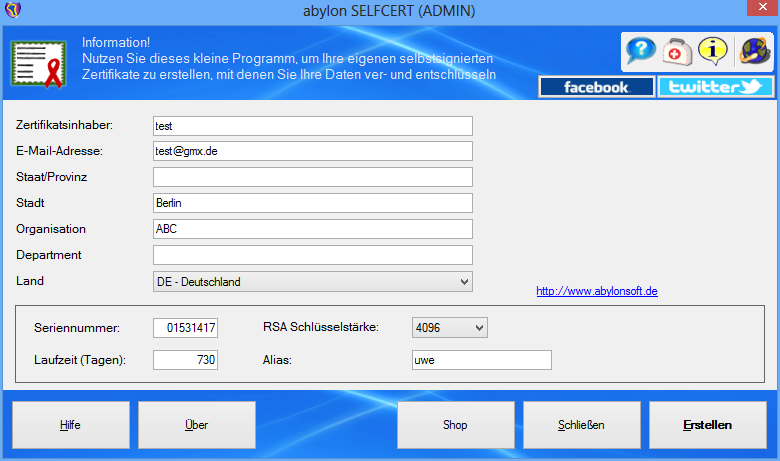The width and height of the screenshot is (780, 461).
Task: Click the "Alias:" label
Action: (277, 360)
